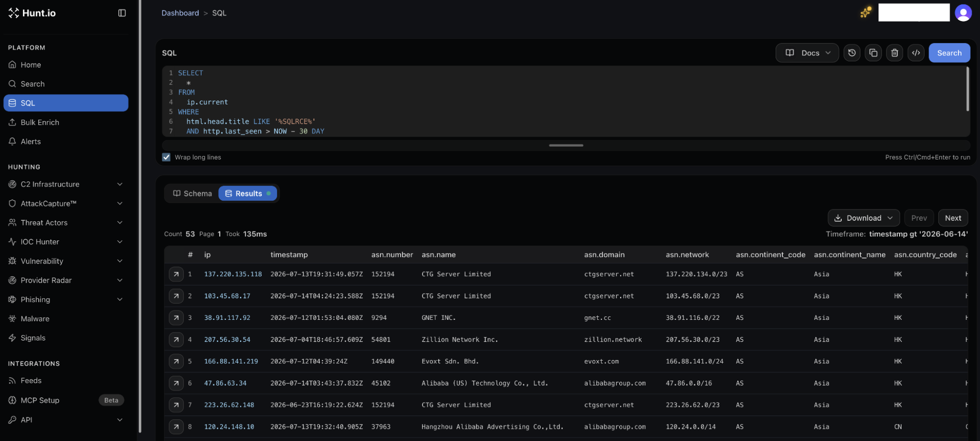Open the Docs dropdown
The width and height of the screenshot is (980, 441).
[x=807, y=53]
